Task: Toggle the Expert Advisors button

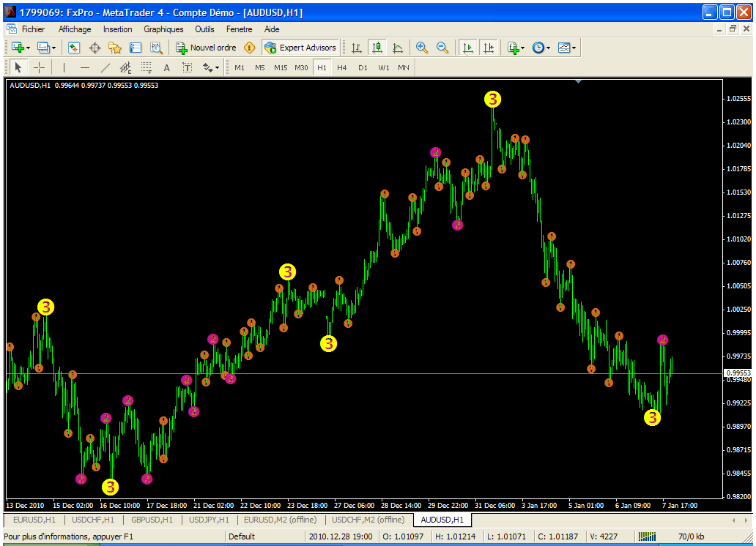Action: coord(301,48)
